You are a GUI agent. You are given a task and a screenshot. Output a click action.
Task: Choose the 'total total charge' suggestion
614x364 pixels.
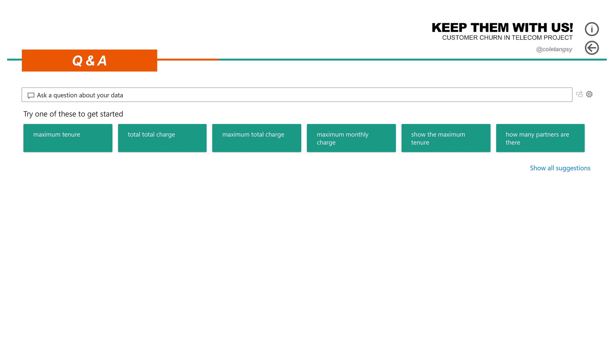point(162,138)
